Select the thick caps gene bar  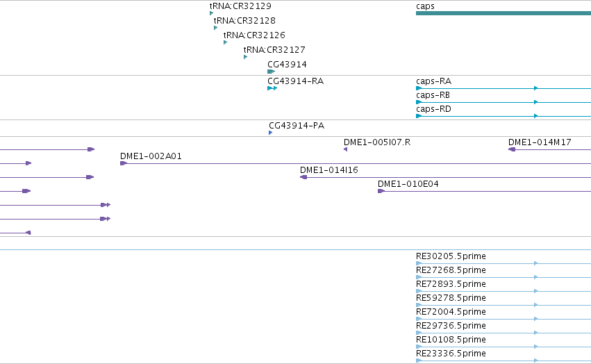point(503,13)
